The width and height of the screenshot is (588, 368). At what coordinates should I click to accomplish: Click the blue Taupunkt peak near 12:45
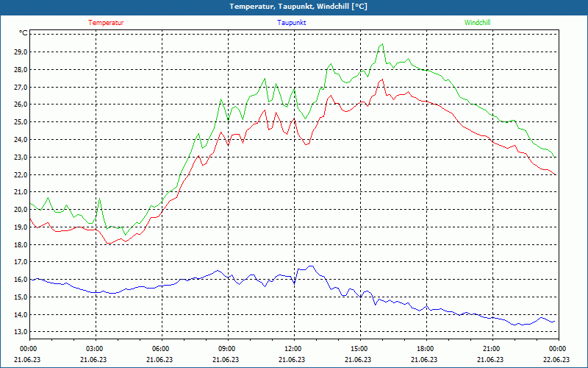[x=311, y=266]
